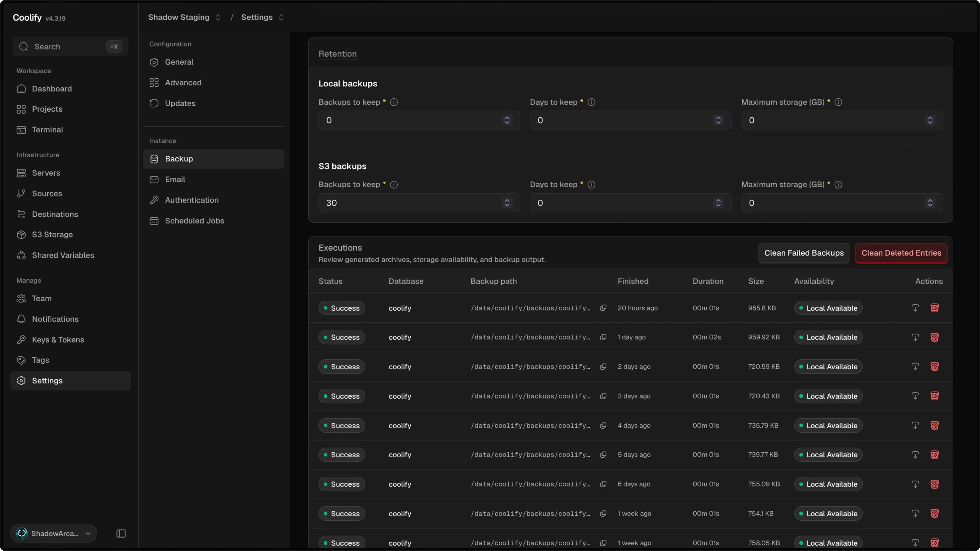This screenshot has width=980, height=551.
Task: Adjust S3 Backups to keep stepper
Action: pos(507,203)
